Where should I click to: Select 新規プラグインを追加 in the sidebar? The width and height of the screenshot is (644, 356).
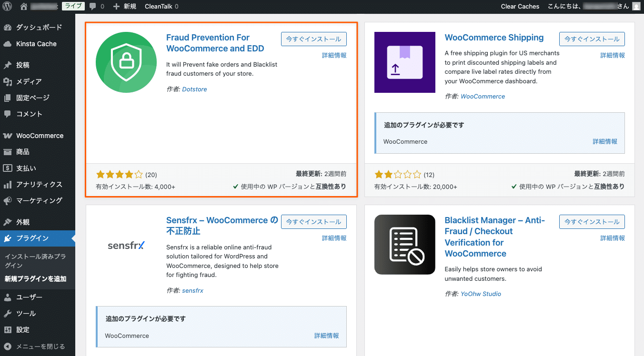pos(36,278)
